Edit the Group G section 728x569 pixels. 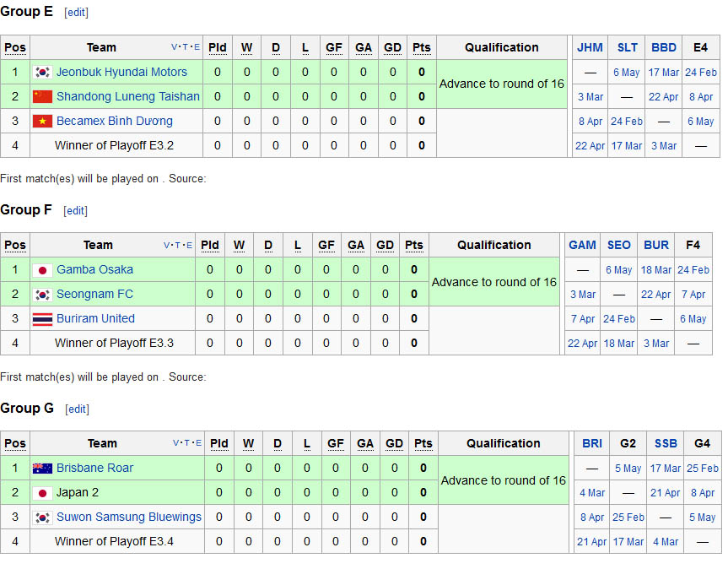pos(78,409)
